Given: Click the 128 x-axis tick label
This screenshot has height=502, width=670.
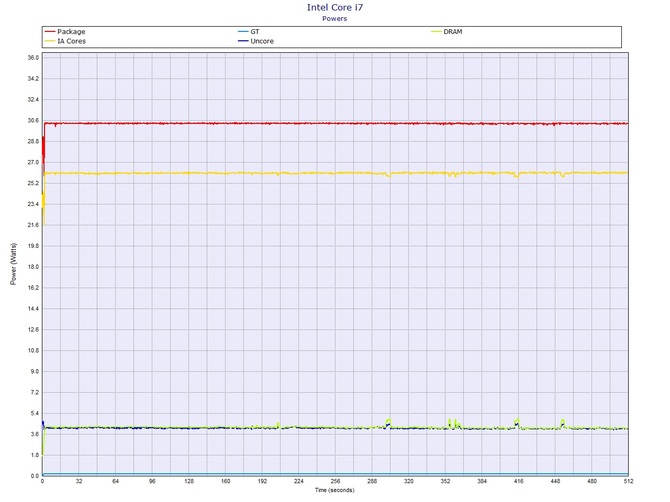Looking at the screenshot, I should point(189,481).
